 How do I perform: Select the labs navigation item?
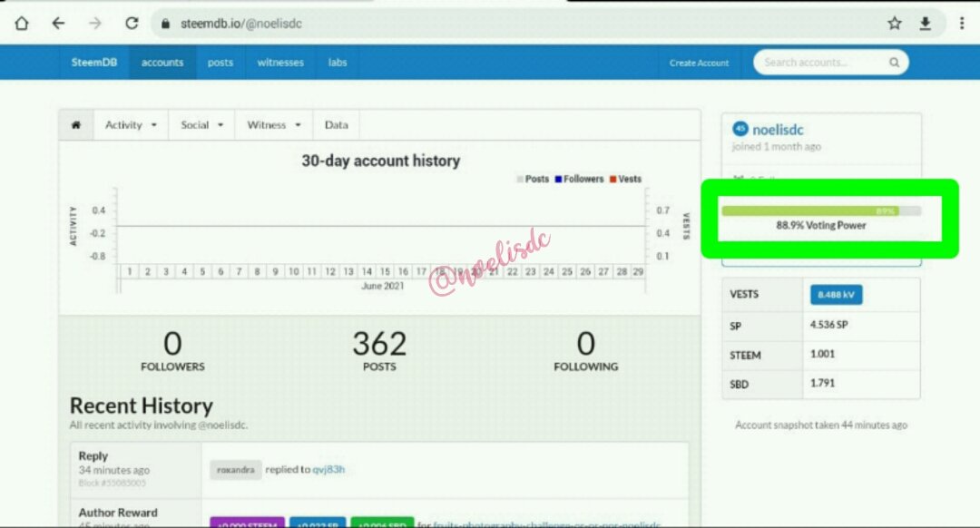[338, 63]
